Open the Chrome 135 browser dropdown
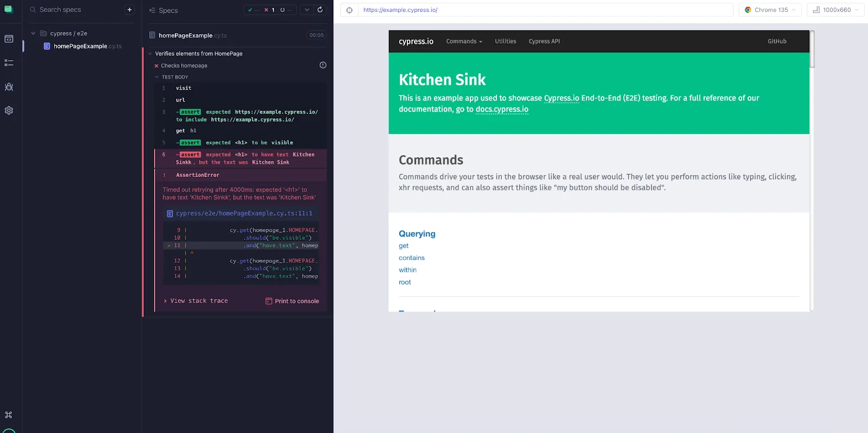The height and width of the screenshot is (433, 868). point(770,10)
